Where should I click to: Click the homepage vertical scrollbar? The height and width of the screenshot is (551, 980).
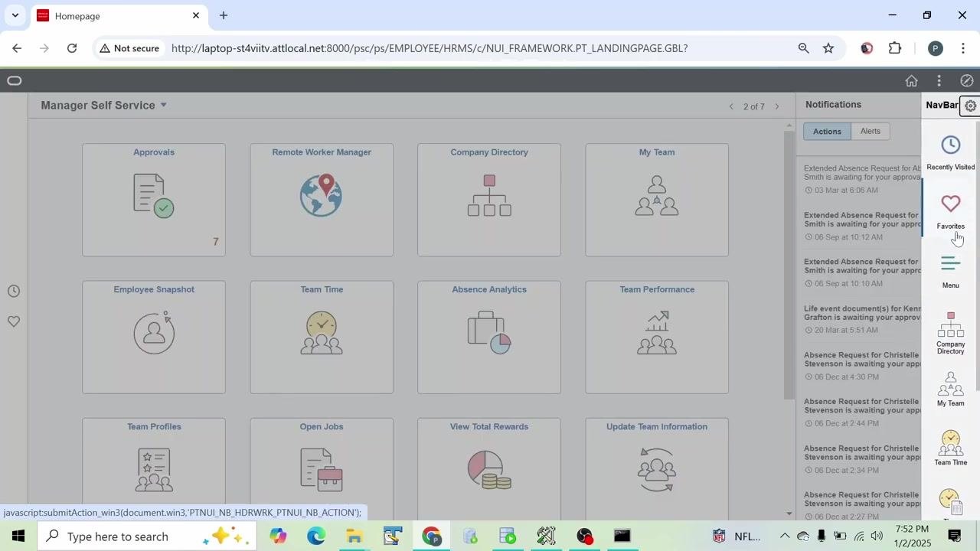(x=789, y=266)
